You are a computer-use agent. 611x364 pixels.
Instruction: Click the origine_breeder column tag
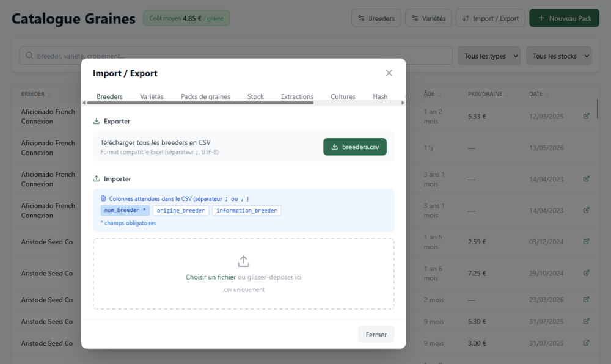click(181, 211)
